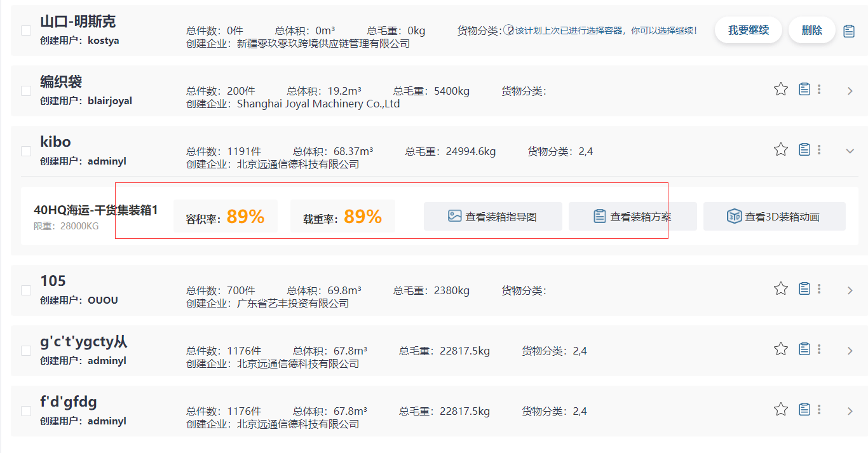Click clipboard icon next to 删除 button
This screenshot has height=453, width=868.
point(849,30)
